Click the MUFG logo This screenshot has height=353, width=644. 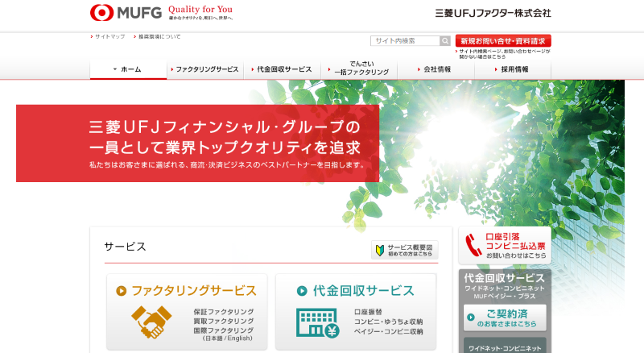pos(126,13)
